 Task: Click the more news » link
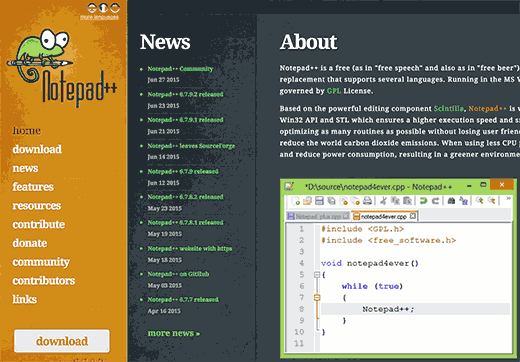(174, 333)
